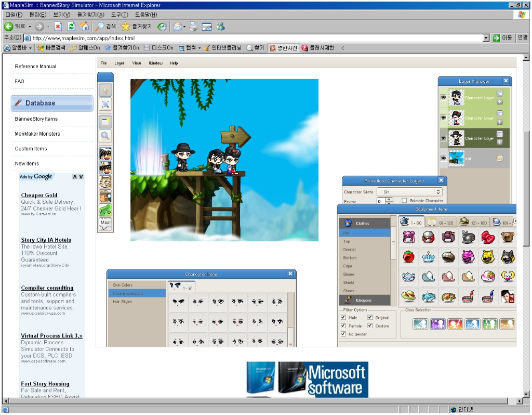Click the character with cap tool
532x415 pixels.
tap(105, 168)
